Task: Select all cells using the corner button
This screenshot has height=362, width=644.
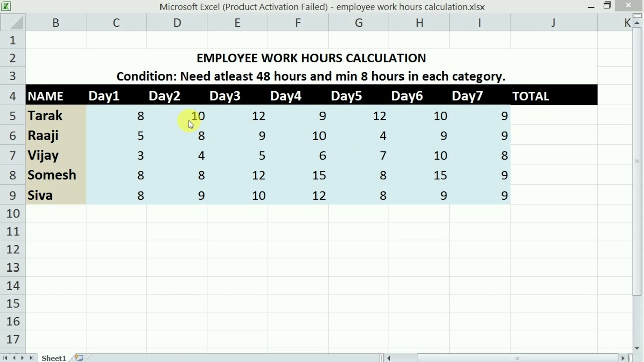Action: pyautogui.click(x=13, y=23)
